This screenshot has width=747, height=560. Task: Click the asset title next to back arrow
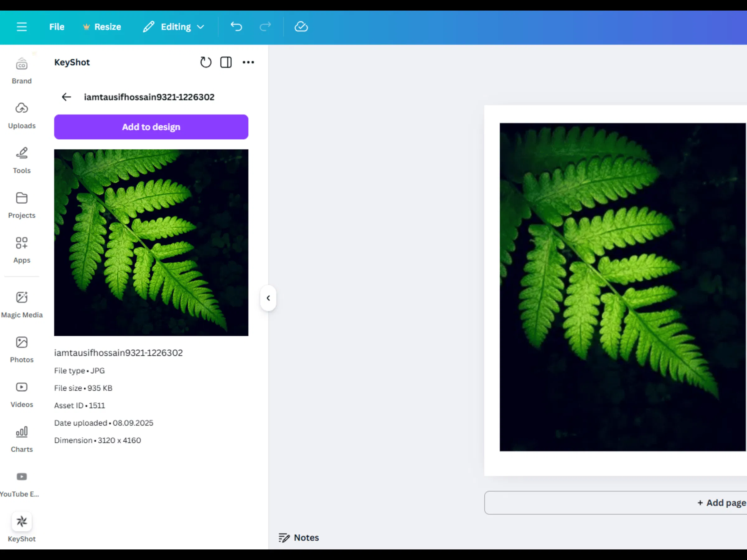(149, 97)
